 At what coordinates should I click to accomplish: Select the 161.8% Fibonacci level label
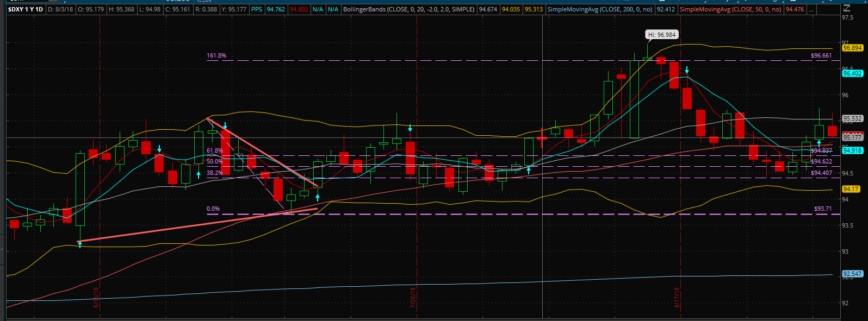[216, 55]
